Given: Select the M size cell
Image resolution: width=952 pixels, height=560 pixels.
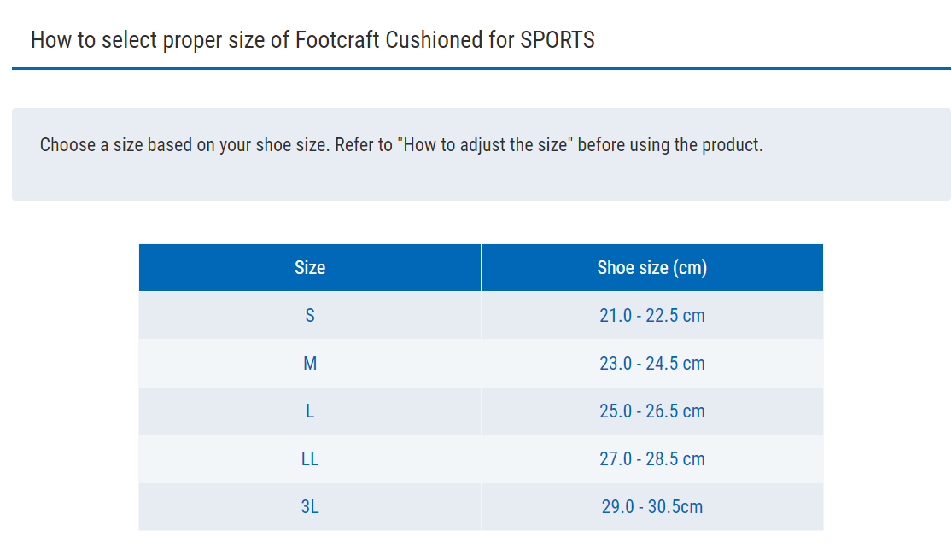Looking at the screenshot, I should [x=310, y=364].
